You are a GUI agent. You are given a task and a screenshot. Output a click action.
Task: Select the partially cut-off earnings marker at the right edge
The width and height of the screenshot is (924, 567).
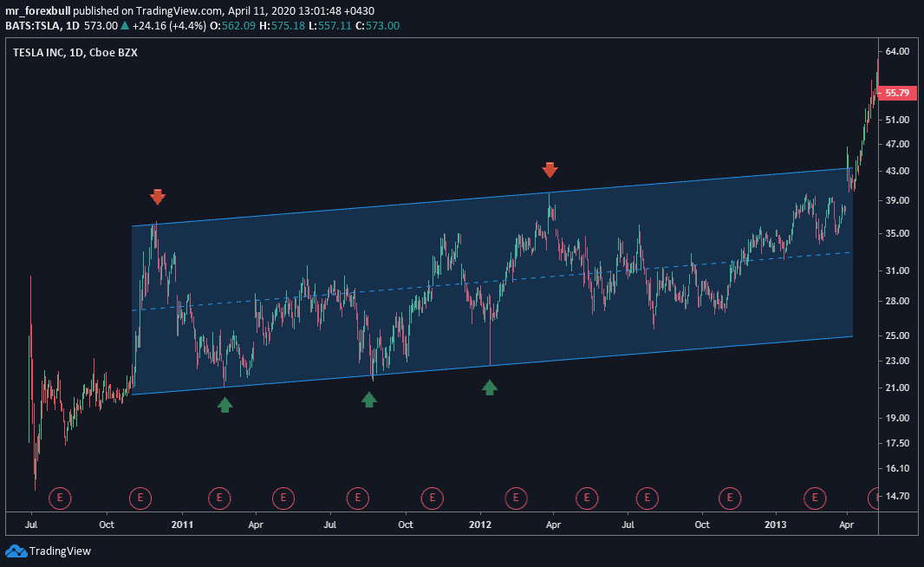click(874, 498)
